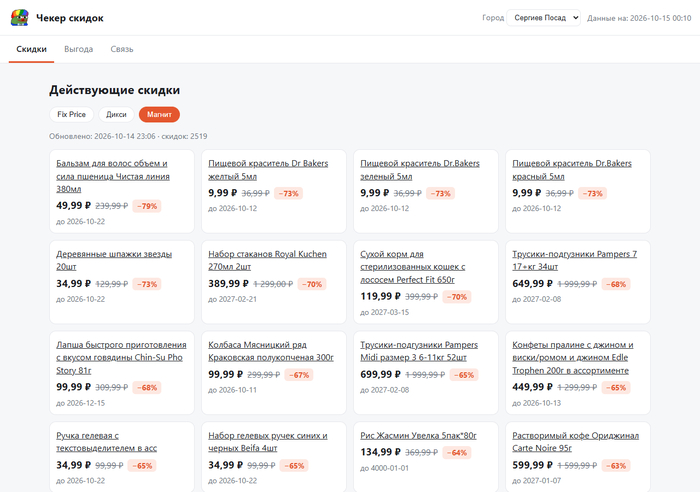Image resolution: width=700 pixels, height=492 pixels.
Task: Click date до 2026-10-11 on Колбаса card
Action: 233,390
